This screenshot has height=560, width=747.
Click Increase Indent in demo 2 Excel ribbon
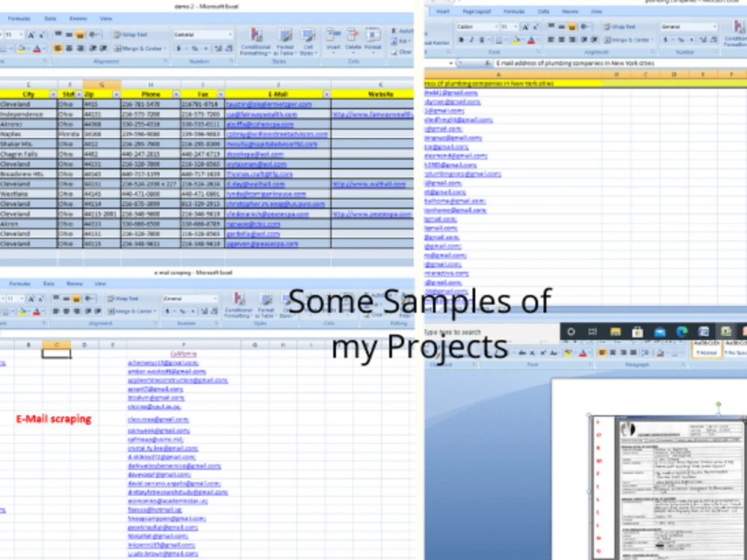click(x=103, y=48)
